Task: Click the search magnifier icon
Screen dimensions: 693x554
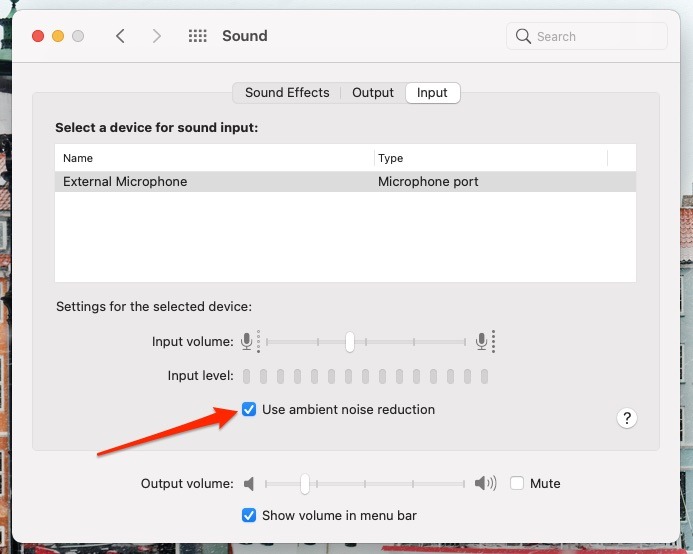Action: click(523, 36)
